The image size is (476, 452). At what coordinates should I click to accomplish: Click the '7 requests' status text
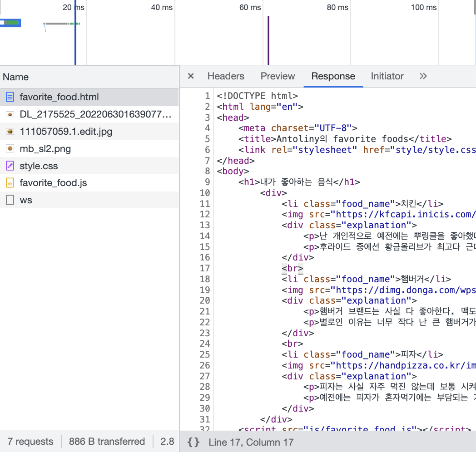(30, 442)
